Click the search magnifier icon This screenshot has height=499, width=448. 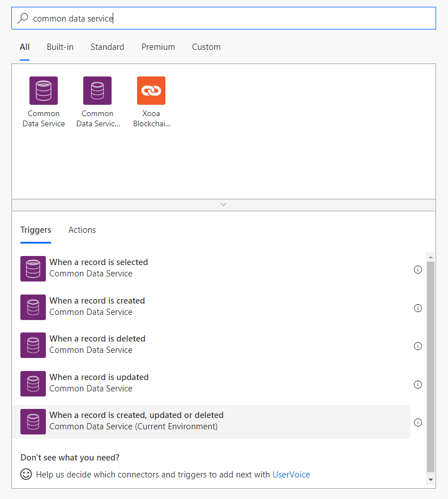pos(22,18)
